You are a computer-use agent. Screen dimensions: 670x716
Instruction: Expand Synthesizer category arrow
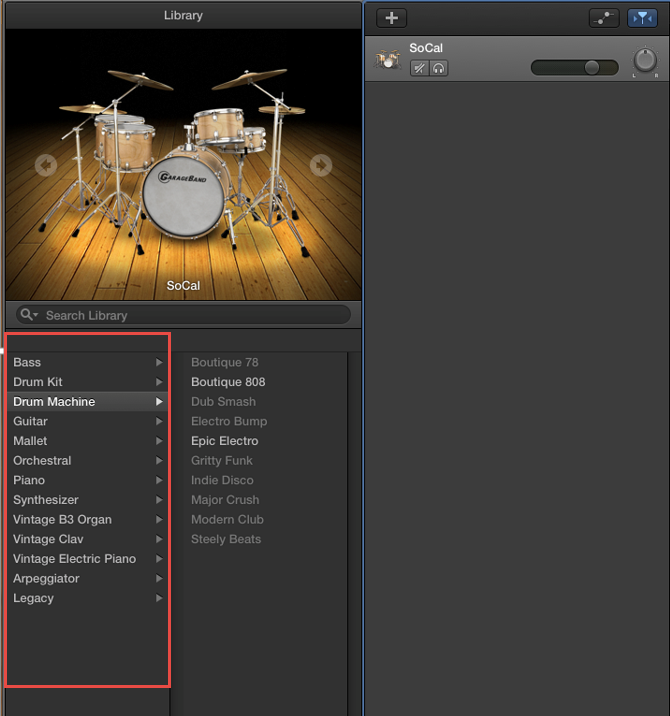(x=159, y=500)
